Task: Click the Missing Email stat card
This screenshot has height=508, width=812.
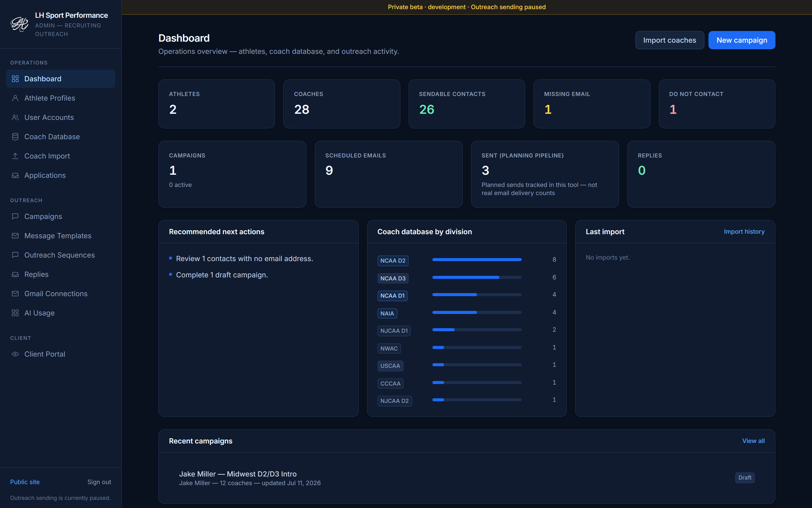Action: [591, 104]
